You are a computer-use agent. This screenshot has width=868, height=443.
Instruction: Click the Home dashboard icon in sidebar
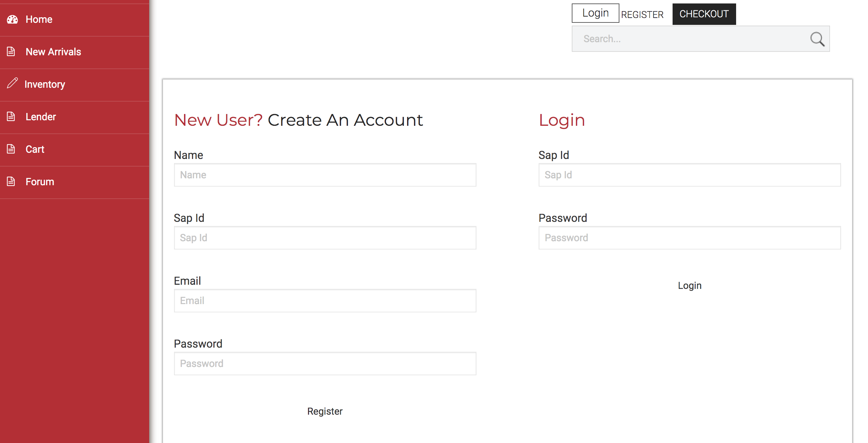click(x=12, y=20)
